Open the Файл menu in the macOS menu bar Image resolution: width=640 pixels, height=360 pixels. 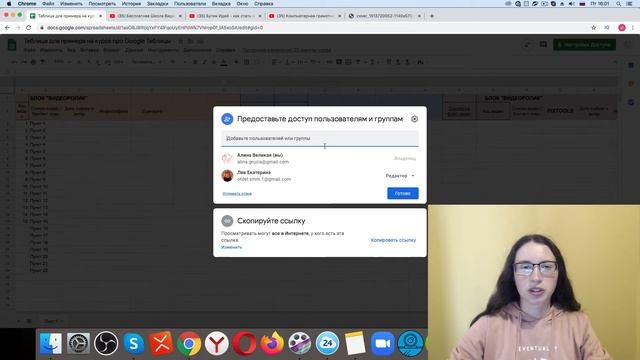pos(48,4)
